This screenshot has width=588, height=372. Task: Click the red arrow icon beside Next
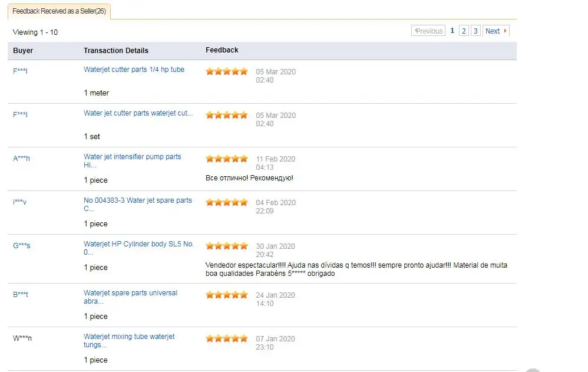coord(505,31)
